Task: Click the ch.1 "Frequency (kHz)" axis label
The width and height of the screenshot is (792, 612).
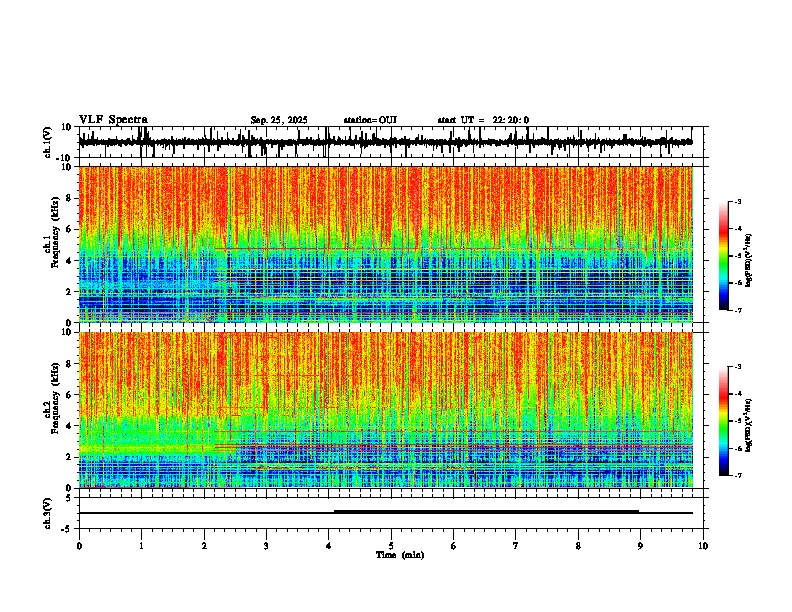Action: click(56, 233)
